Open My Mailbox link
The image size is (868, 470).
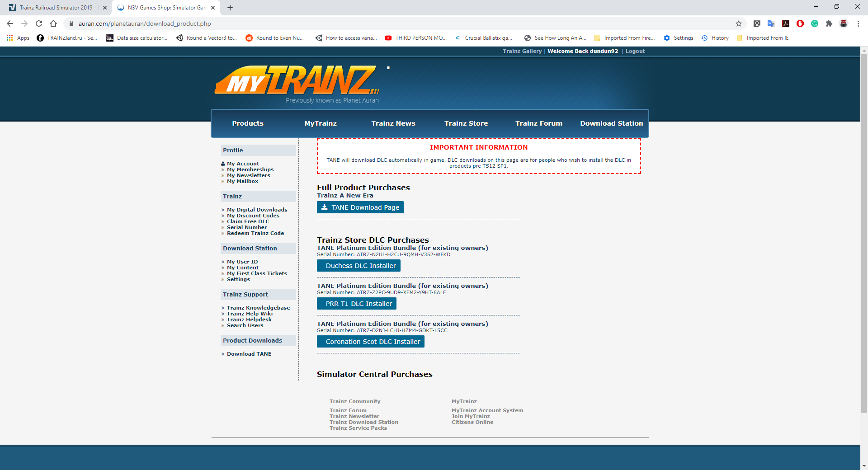click(242, 181)
